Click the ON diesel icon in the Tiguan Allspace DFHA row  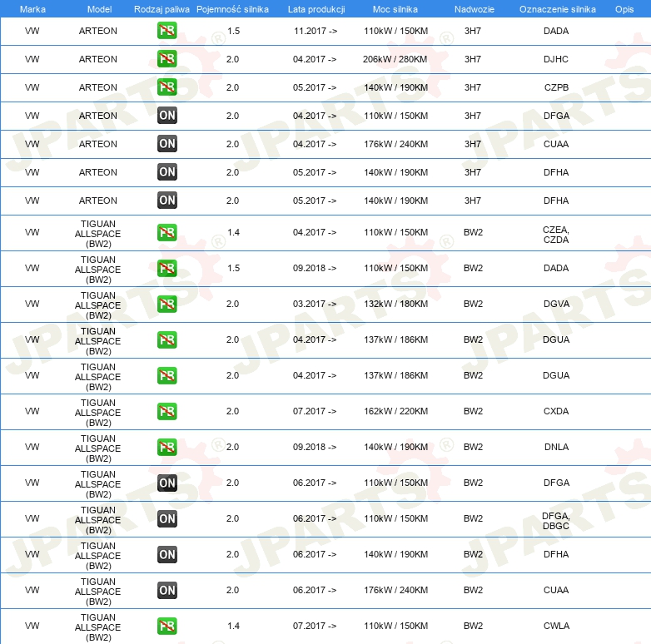point(166,554)
